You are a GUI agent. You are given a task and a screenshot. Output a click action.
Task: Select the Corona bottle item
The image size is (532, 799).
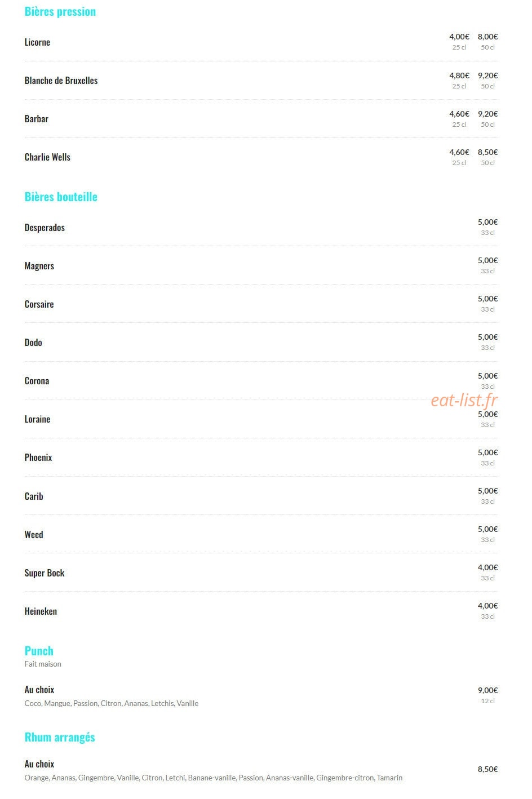coord(37,381)
